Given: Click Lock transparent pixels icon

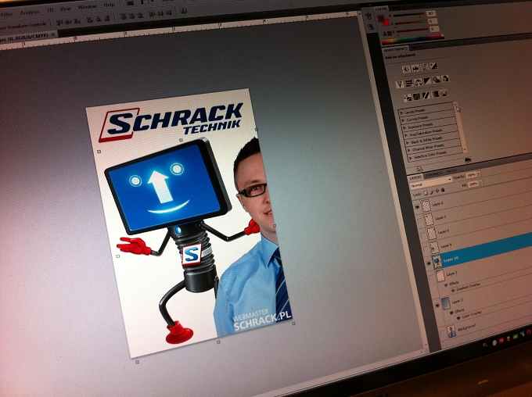Looking at the screenshot, I should pyautogui.click(x=426, y=193).
